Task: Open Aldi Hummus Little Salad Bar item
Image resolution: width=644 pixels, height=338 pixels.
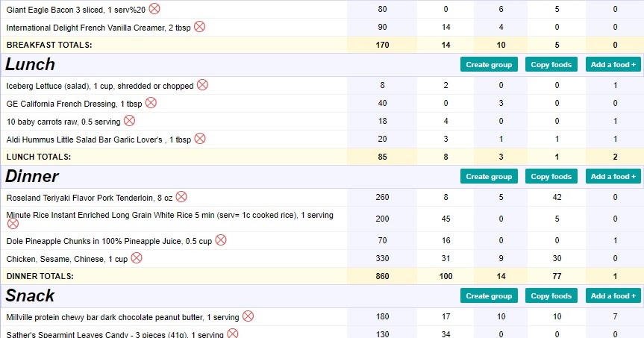Action: (x=99, y=140)
